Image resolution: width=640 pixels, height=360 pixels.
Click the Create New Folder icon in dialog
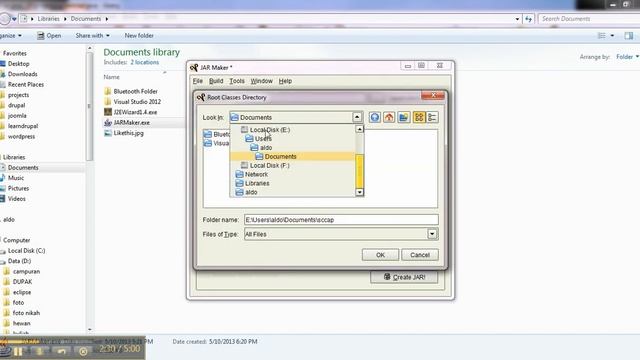404,118
